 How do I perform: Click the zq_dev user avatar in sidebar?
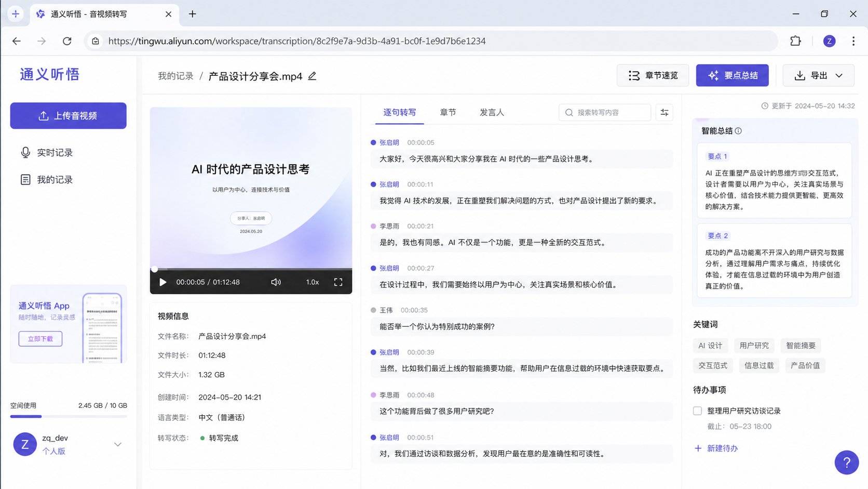(x=25, y=444)
